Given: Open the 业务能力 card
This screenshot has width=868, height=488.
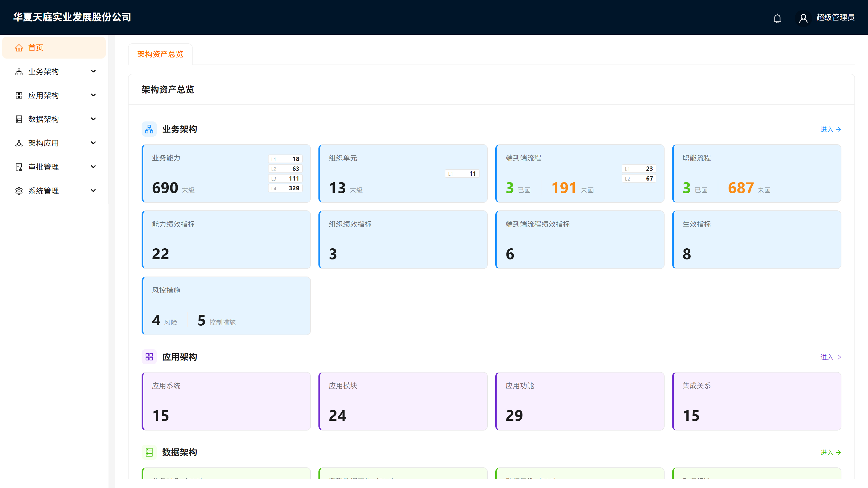Looking at the screenshot, I should point(226,174).
